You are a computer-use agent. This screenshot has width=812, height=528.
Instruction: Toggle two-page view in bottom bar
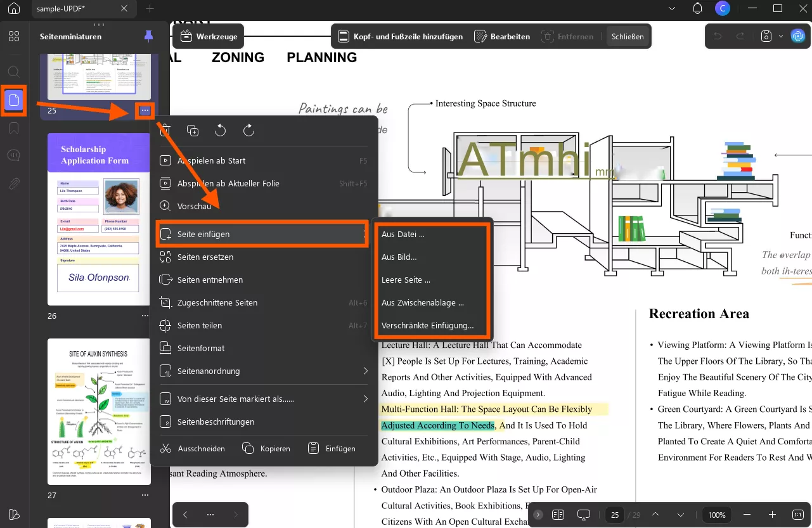pyautogui.click(x=558, y=515)
